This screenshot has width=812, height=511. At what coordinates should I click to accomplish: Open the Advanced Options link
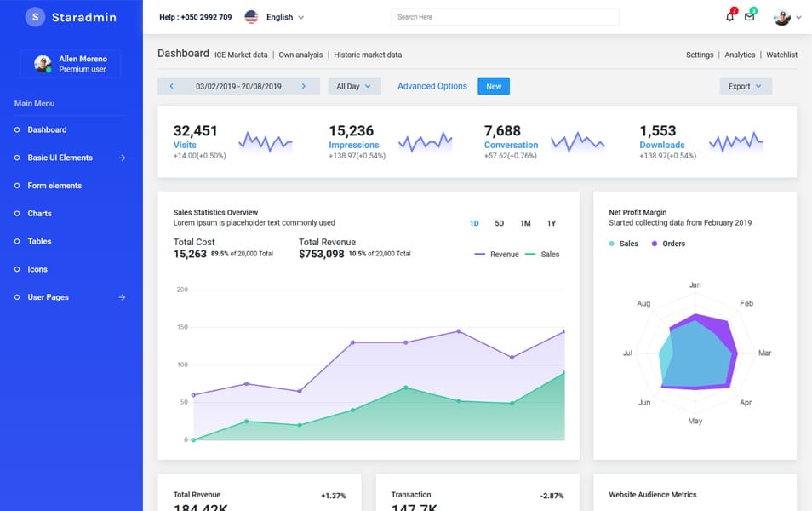click(x=432, y=86)
